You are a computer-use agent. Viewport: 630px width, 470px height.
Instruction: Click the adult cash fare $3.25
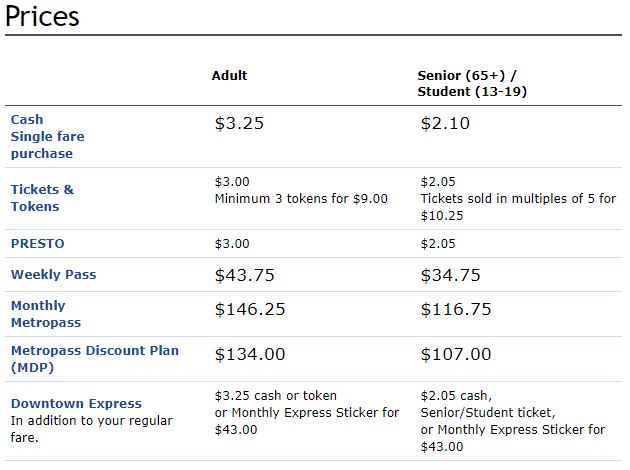(240, 124)
